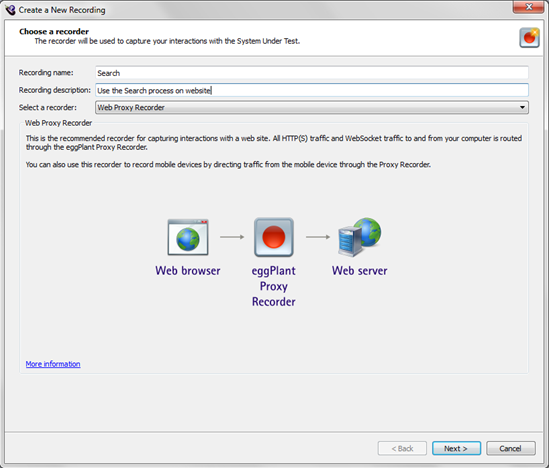
Task: Click the 'Create a New Recording' title text
Action: coord(62,10)
